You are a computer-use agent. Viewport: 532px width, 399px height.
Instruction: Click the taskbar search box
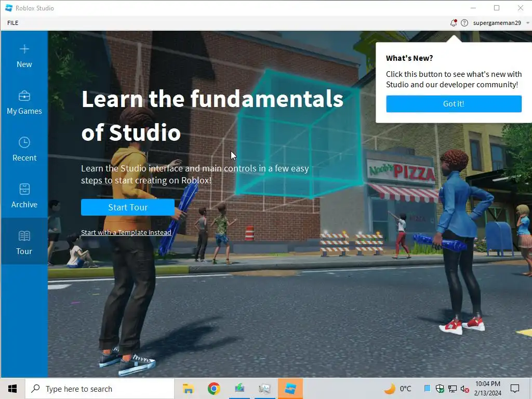pyautogui.click(x=100, y=389)
